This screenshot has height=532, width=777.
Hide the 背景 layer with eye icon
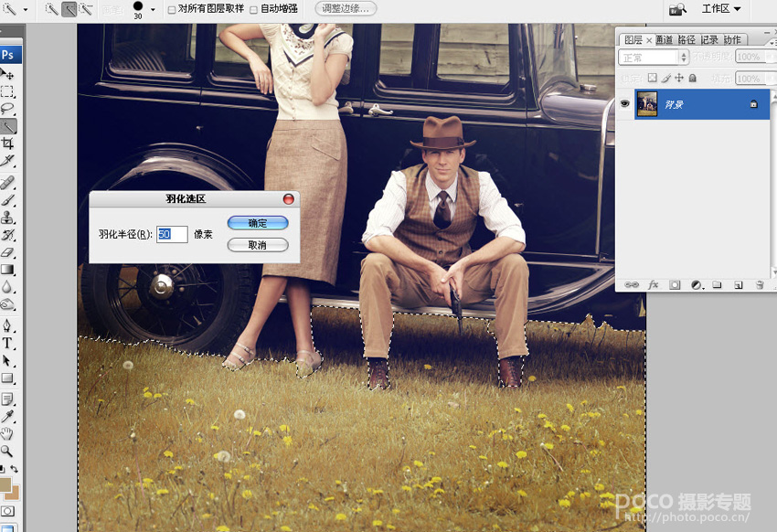coord(624,103)
